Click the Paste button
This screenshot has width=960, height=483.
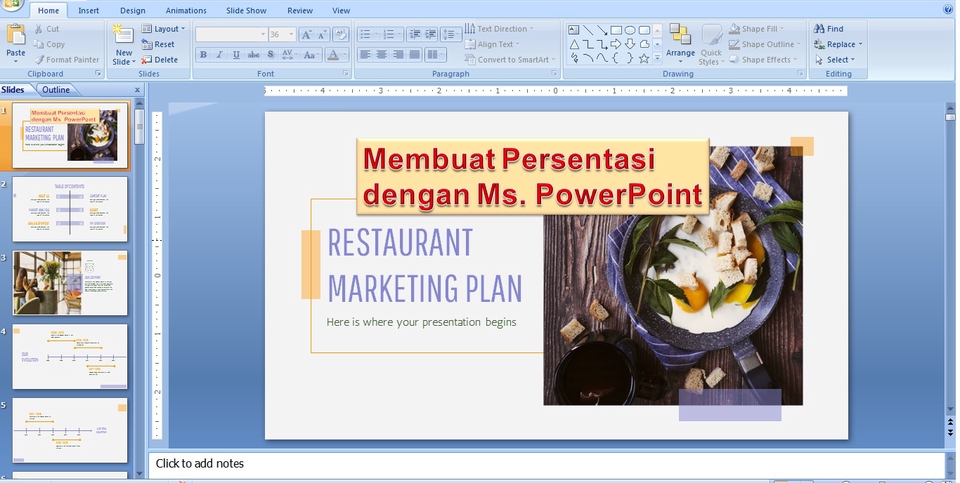16,42
